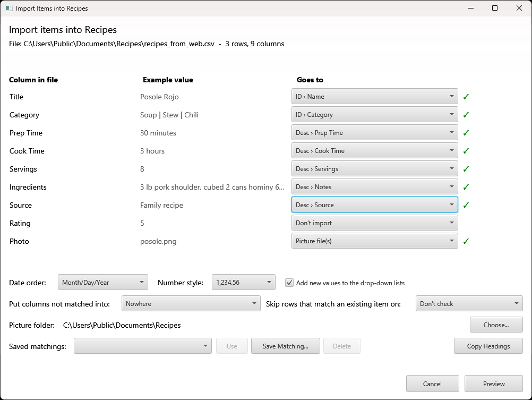Open the Date order dropdown
532x400 pixels.
pos(103,282)
